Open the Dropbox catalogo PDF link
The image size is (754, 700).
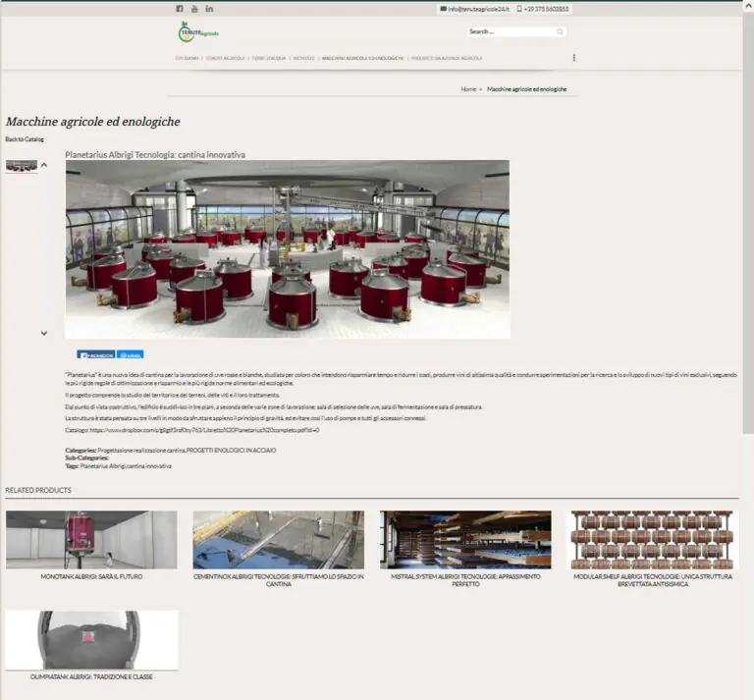pos(204,430)
